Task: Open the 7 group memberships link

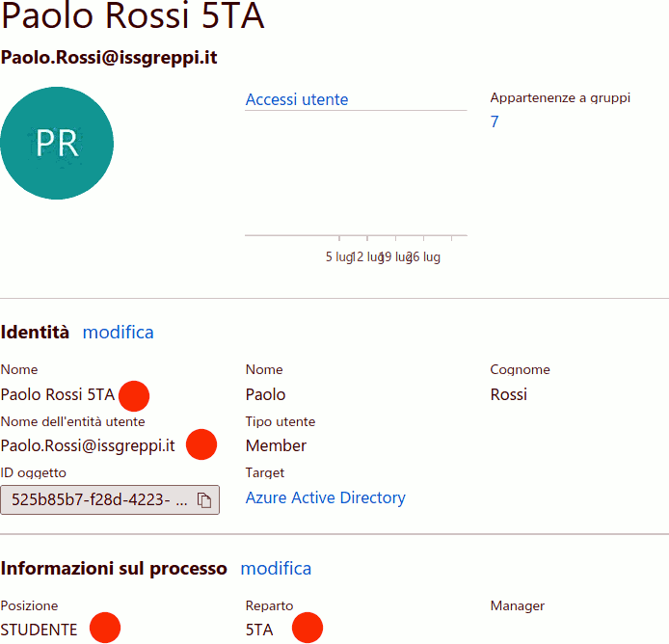Action: (495, 121)
